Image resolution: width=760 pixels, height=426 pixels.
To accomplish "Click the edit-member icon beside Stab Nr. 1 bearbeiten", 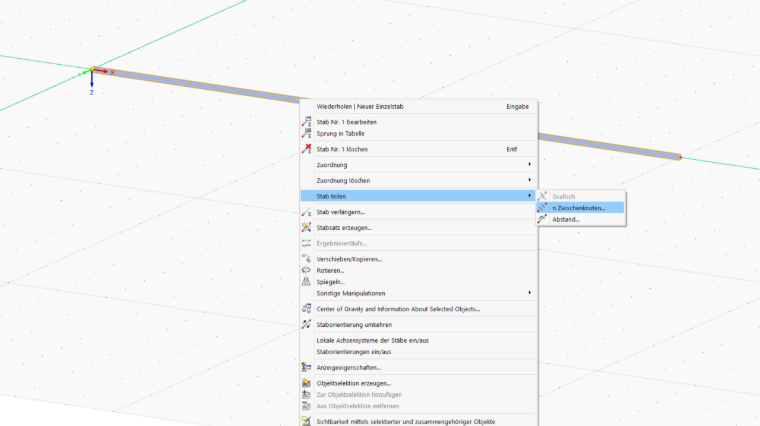I will pos(306,122).
